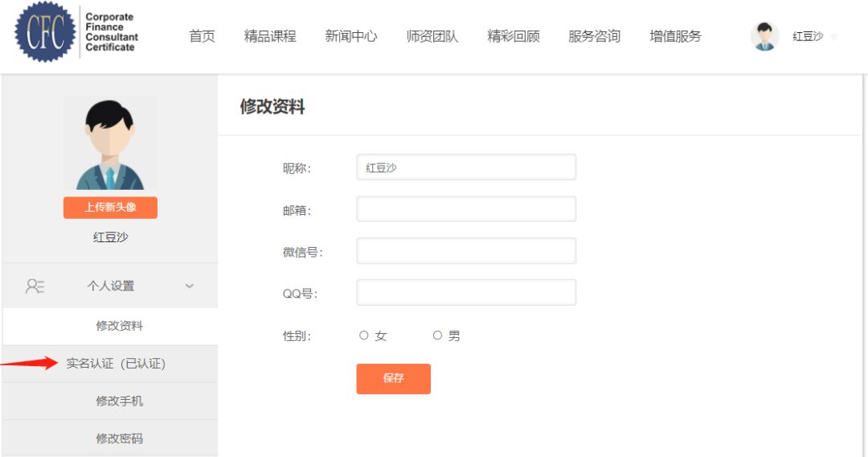
Task: Open 增值服务 in the top navigation
Action: click(x=675, y=36)
